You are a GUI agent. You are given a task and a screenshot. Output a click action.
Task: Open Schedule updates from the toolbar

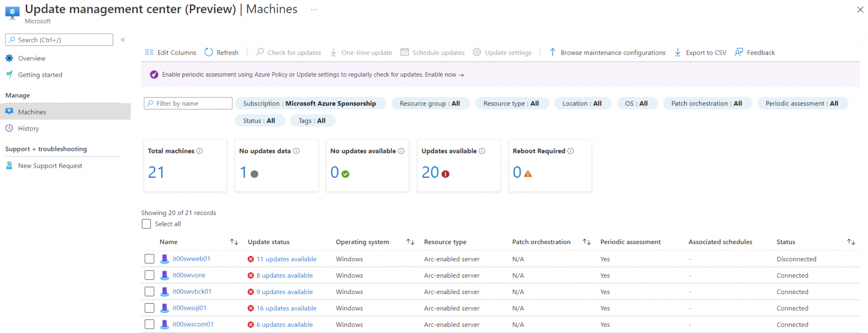tap(432, 52)
